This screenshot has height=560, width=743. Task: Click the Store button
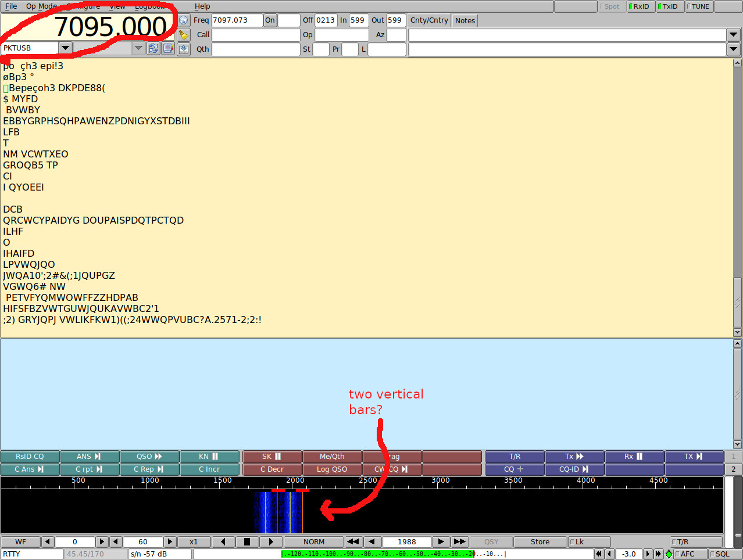[x=540, y=542]
